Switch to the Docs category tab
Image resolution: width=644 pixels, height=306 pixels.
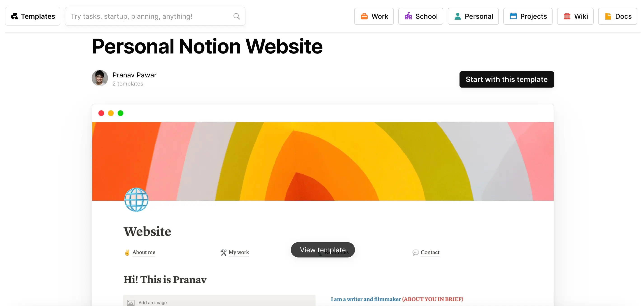pyautogui.click(x=617, y=16)
